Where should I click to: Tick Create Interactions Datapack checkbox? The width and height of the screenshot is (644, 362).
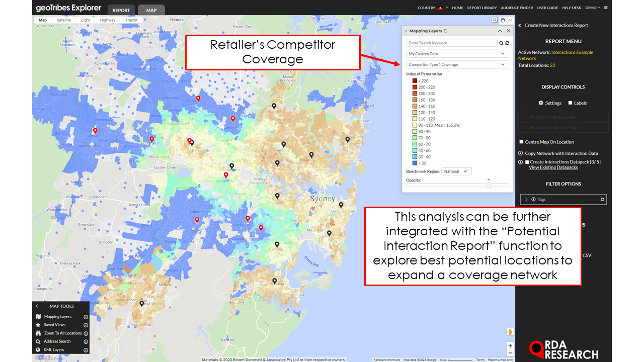coord(527,162)
